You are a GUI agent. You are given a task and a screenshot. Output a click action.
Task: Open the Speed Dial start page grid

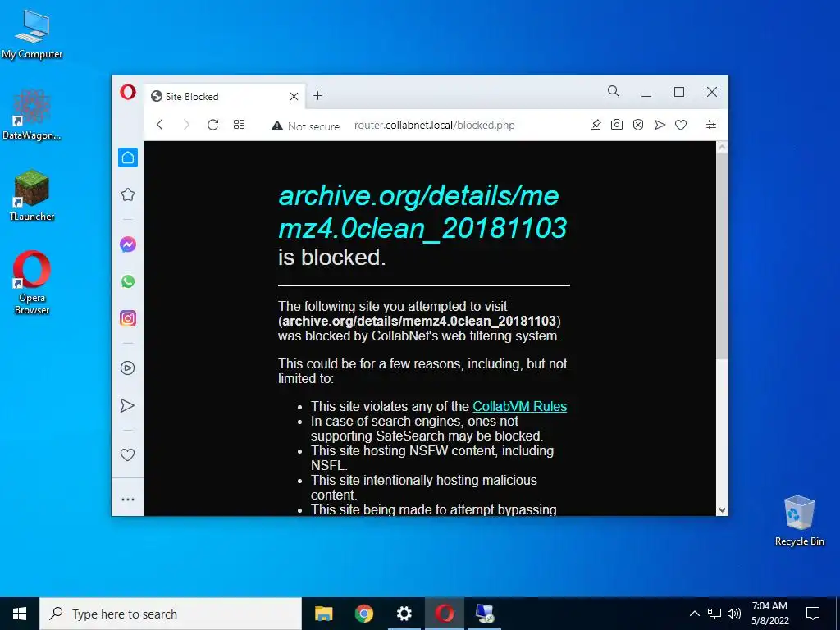click(239, 125)
